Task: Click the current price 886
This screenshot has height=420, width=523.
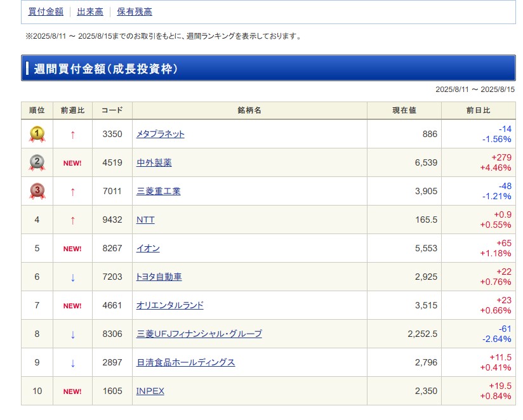Action: (430, 134)
